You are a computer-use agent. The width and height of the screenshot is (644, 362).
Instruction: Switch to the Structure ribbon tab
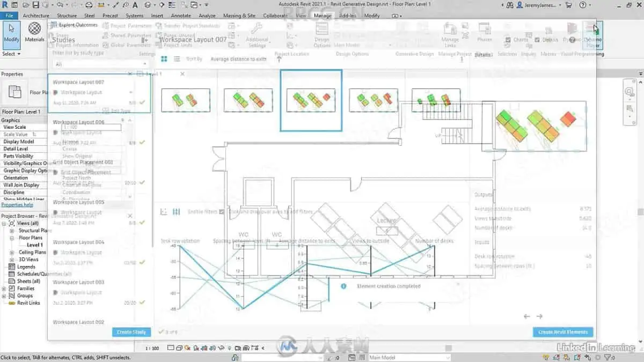click(67, 16)
